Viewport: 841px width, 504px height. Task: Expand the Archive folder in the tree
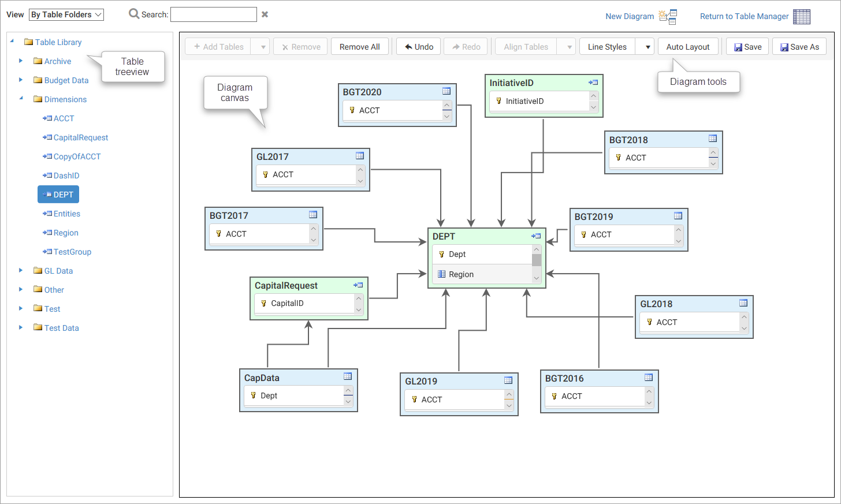pos(21,61)
